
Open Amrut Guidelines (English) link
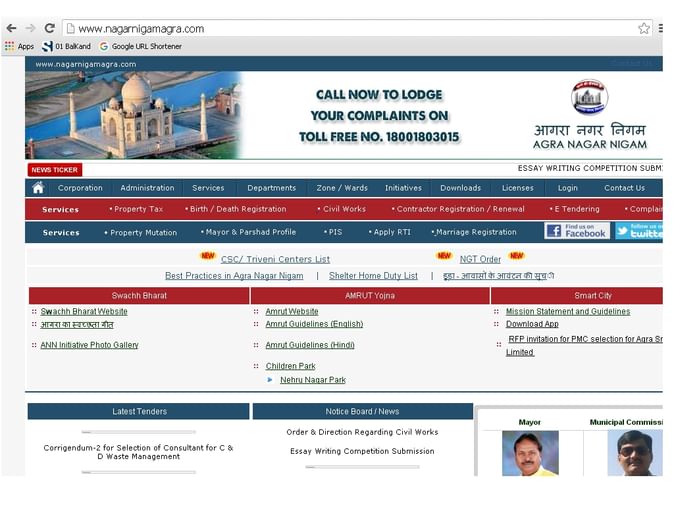click(314, 324)
